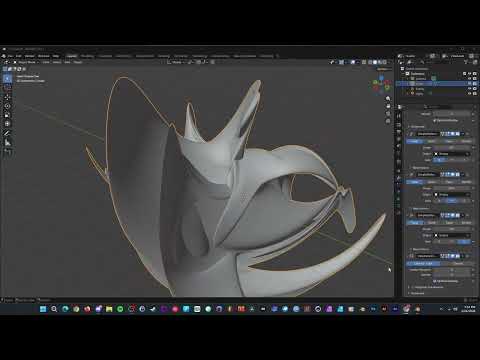Image resolution: width=480 pixels, height=360 pixels.
Task: Open the viewport Select menu
Action: coord(57,62)
